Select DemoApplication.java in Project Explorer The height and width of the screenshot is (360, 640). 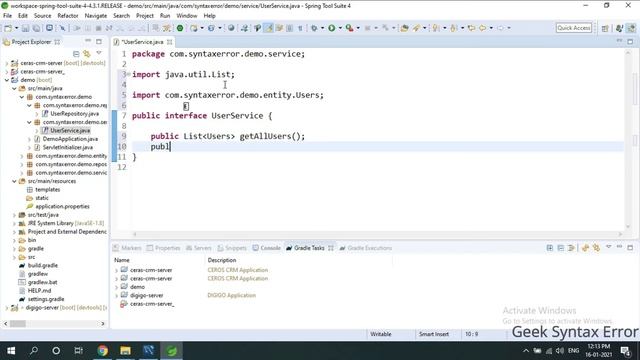(x=70, y=139)
